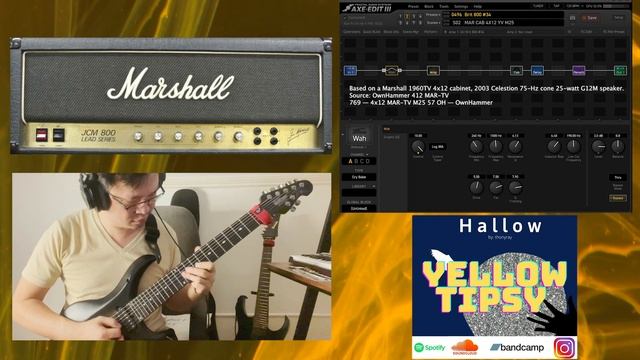Click the Control knob

(418, 147)
